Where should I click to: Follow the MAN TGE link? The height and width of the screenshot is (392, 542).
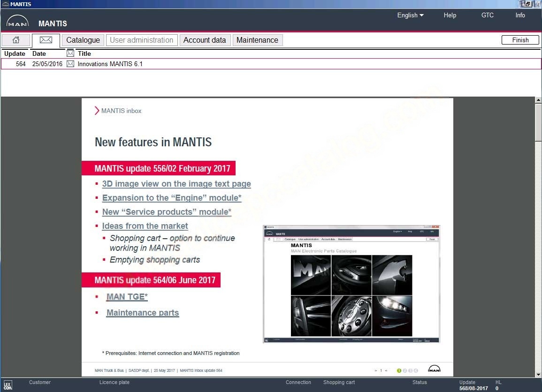pyautogui.click(x=127, y=296)
